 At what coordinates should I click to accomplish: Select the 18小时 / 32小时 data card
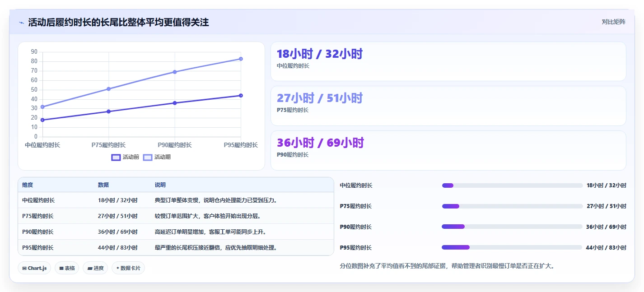click(x=448, y=61)
